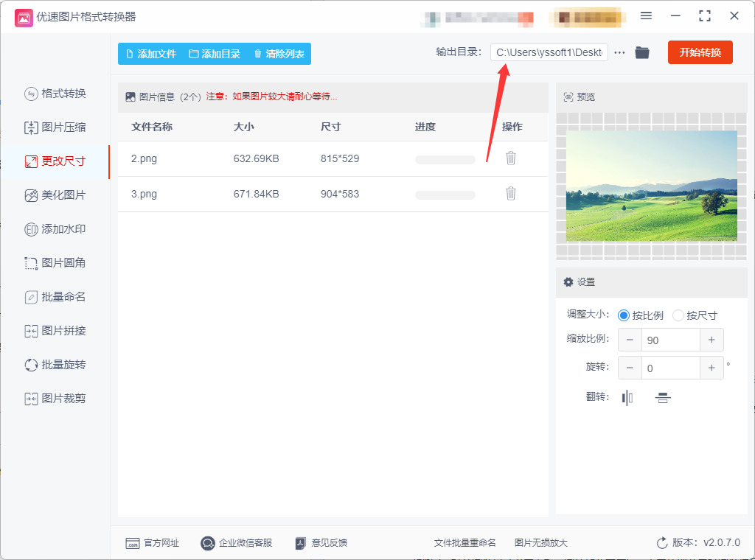This screenshot has width=755, height=560.
Task: Click the 添加文件 button
Action: (x=151, y=54)
